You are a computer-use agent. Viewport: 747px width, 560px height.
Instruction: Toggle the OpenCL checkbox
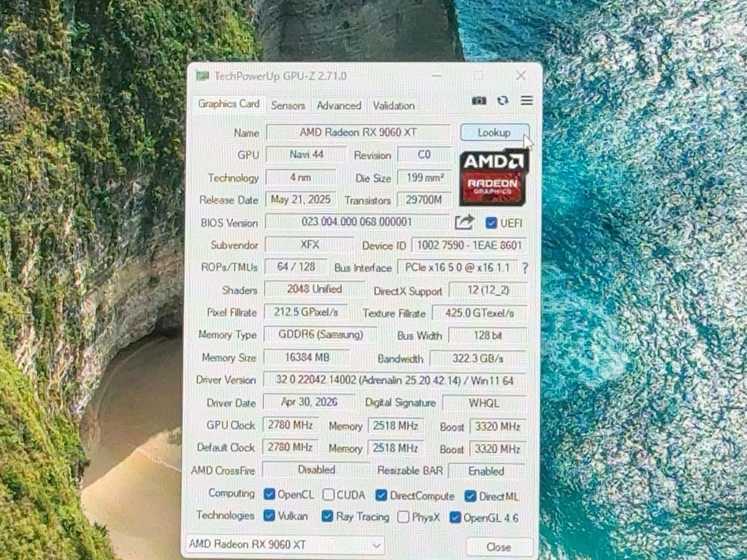tap(269, 494)
